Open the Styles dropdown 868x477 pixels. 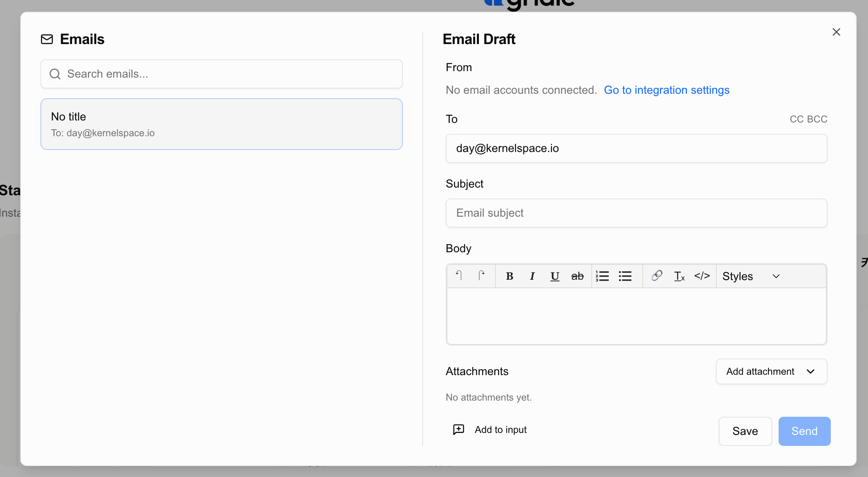click(751, 276)
